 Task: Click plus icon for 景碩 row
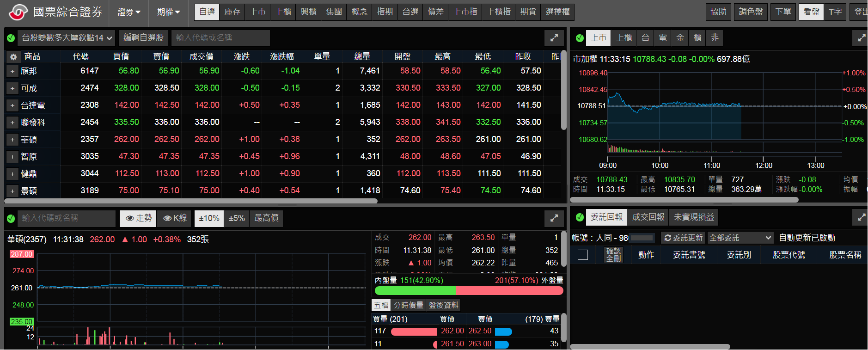12,190
